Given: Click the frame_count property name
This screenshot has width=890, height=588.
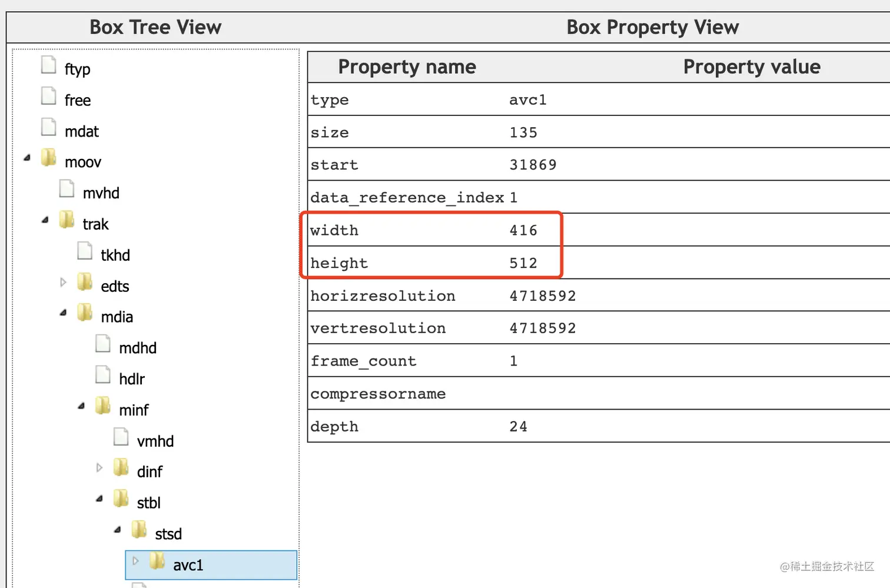Looking at the screenshot, I should point(363,361).
